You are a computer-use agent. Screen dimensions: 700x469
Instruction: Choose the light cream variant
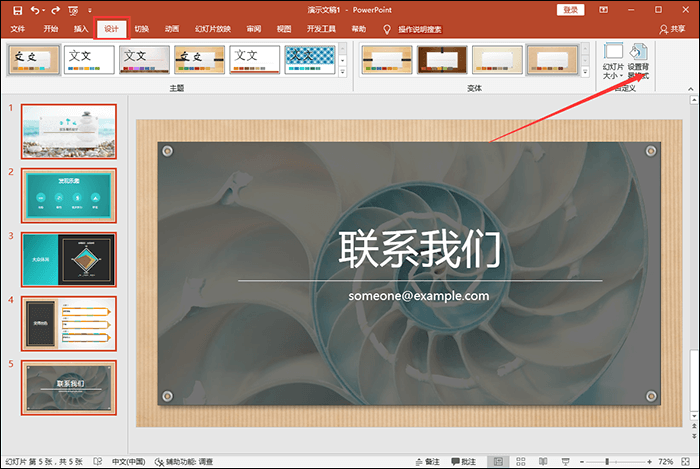click(497, 59)
